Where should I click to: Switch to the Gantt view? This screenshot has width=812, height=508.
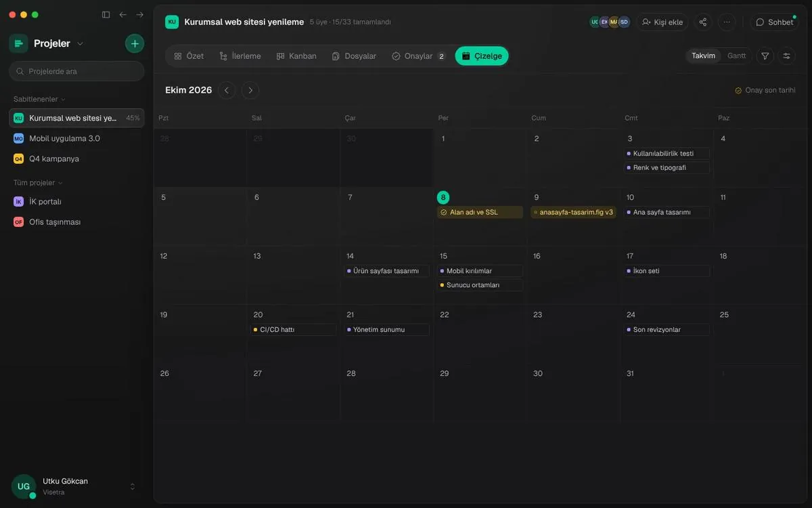point(736,56)
